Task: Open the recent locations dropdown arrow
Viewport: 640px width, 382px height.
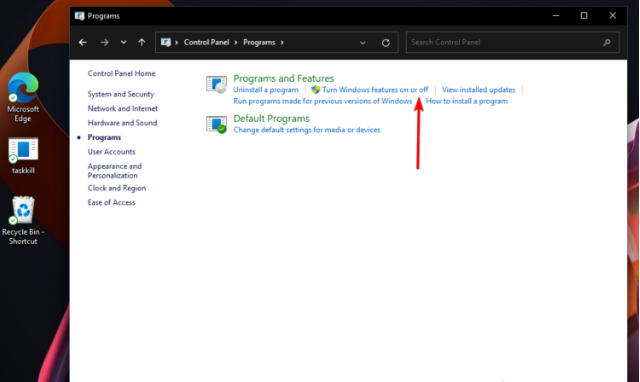Action: coord(123,42)
